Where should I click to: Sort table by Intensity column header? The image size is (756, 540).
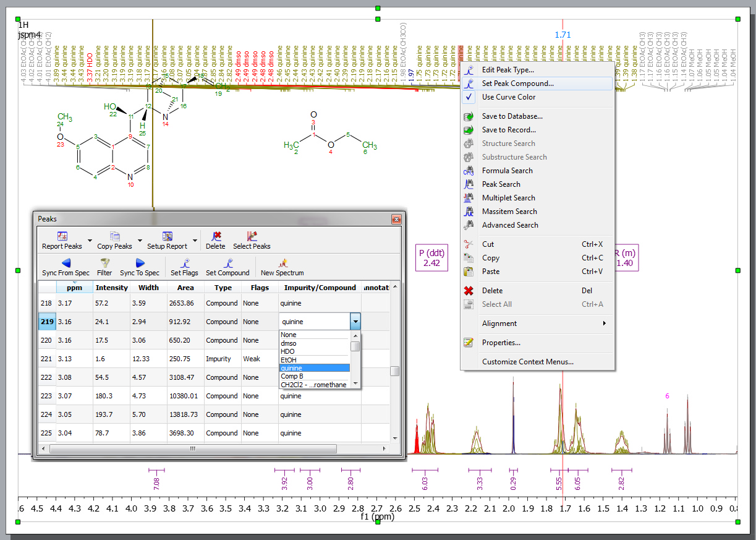tap(112, 288)
